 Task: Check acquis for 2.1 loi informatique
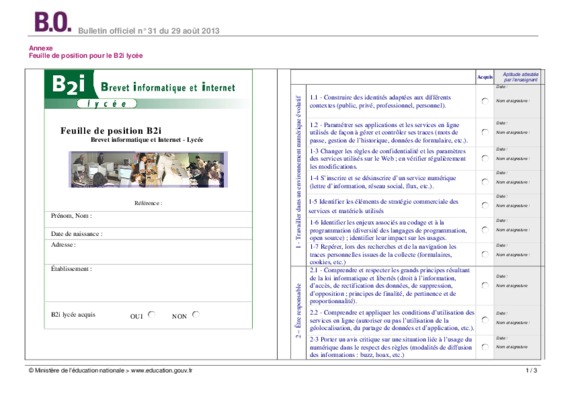pos(485,285)
